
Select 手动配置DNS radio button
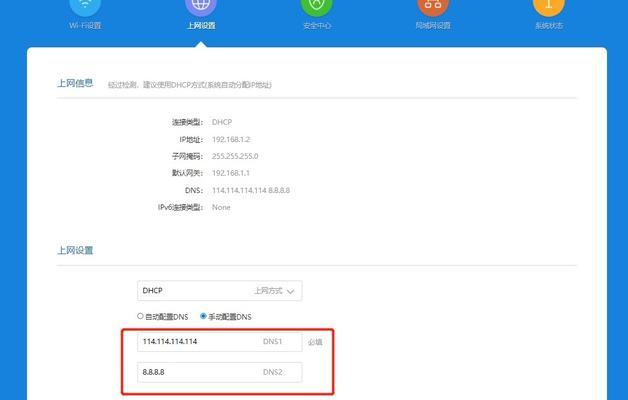(x=203, y=316)
